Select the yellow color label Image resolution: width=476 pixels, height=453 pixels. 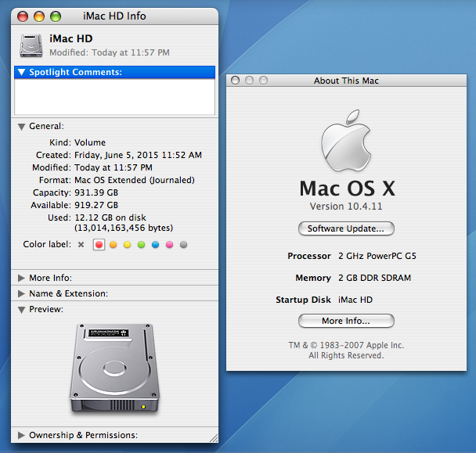point(127,245)
